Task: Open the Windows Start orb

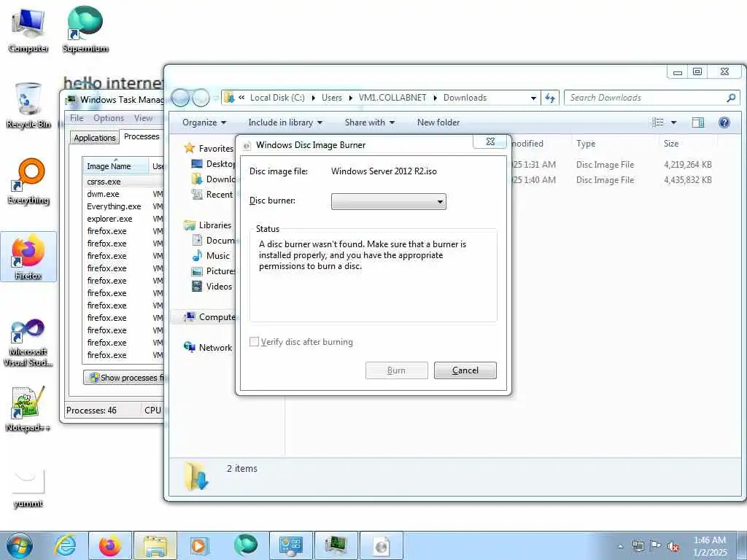Action: [x=20, y=545]
